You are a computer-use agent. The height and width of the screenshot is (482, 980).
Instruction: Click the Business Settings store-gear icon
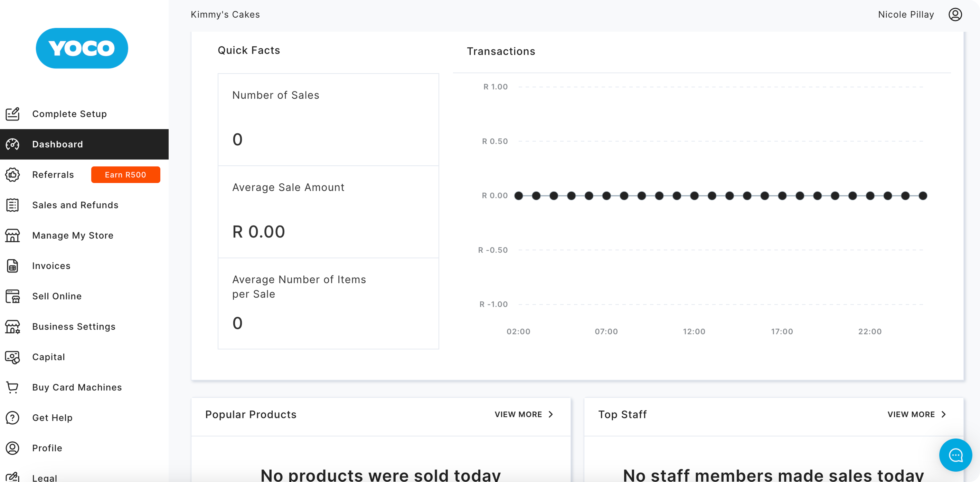12,327
